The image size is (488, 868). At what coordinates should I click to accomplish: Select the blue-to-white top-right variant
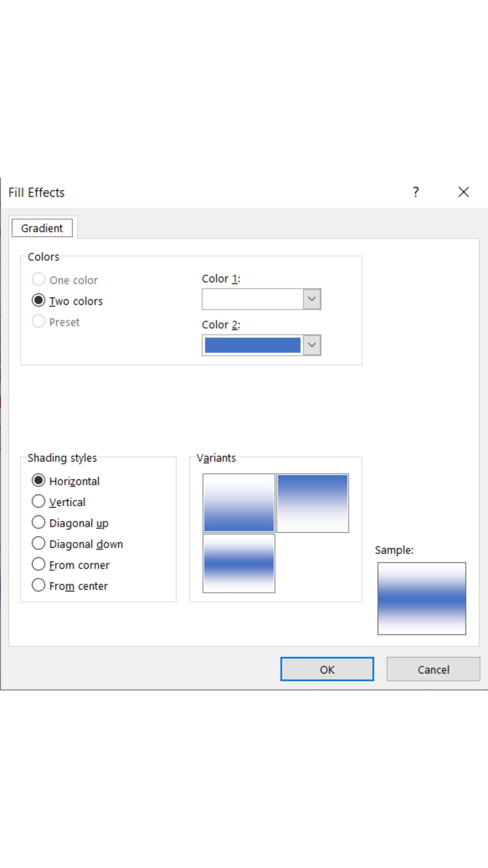312,503
